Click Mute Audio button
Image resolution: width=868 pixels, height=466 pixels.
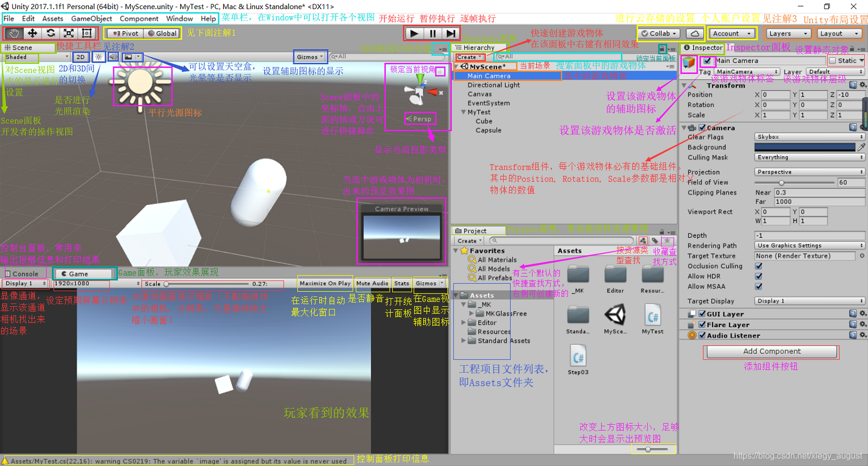(372, 283)
